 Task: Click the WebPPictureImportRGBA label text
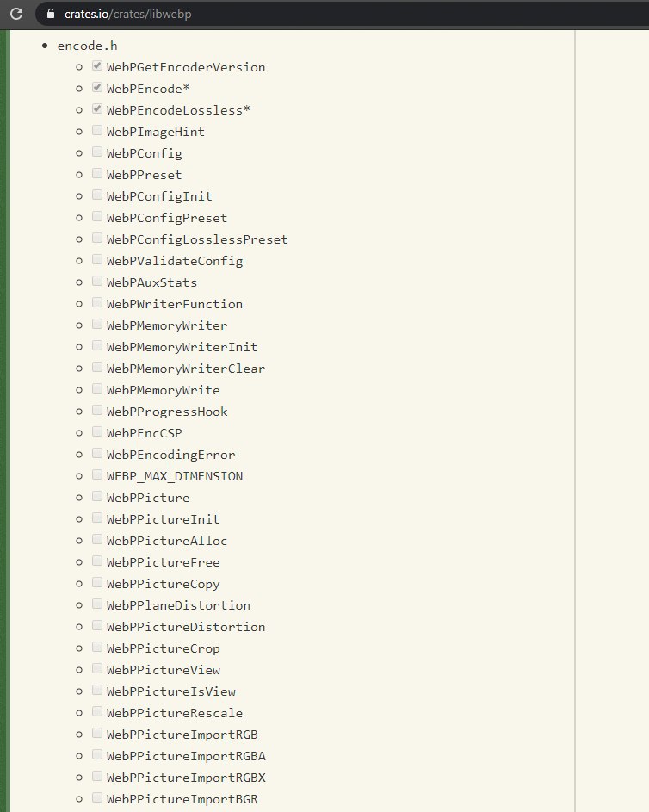(x=186, y=757)
